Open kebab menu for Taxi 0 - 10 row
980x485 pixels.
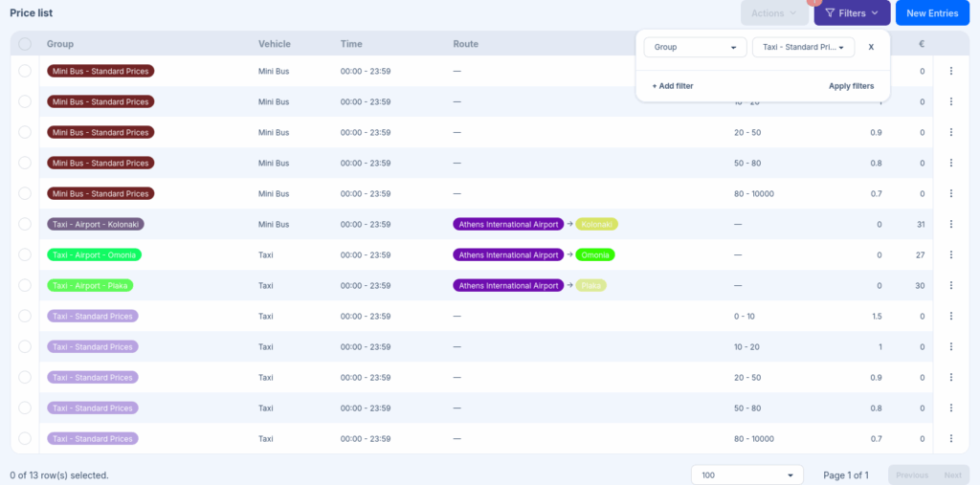click(950, 316)
